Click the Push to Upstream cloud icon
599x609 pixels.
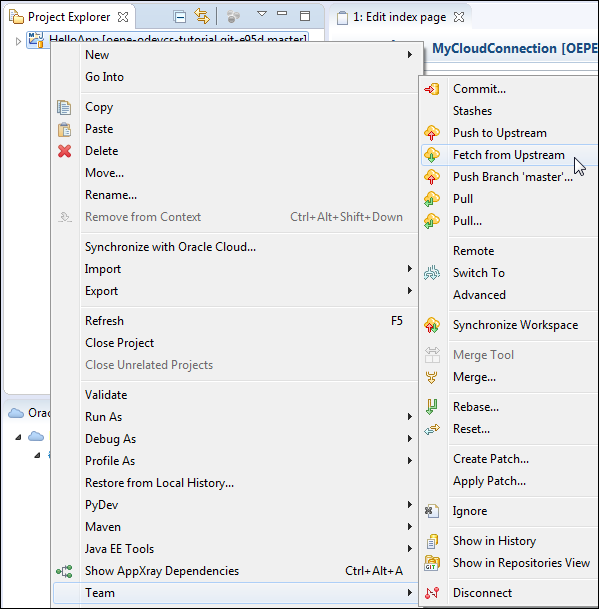432,133
